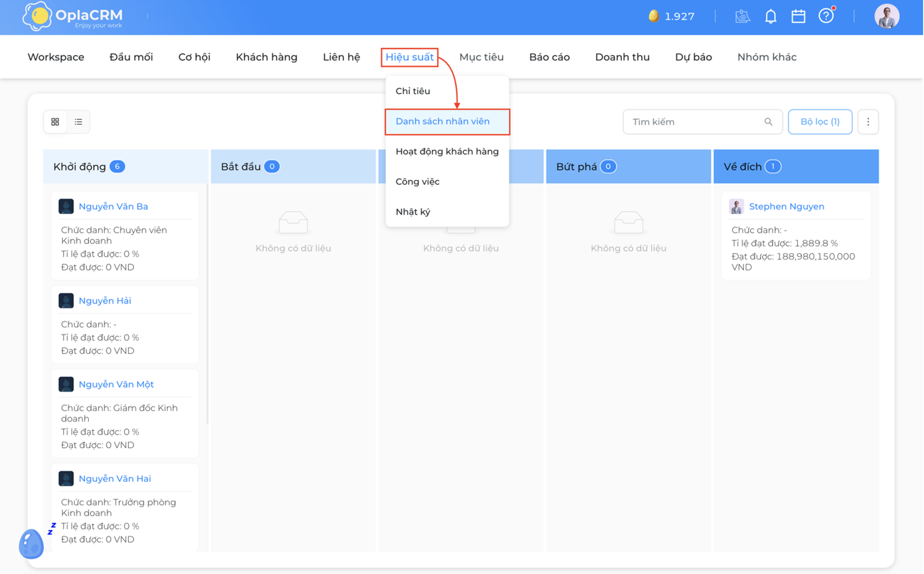Open the Khách hàng menu
924x574 pixels.
click(x=266, y=57)
